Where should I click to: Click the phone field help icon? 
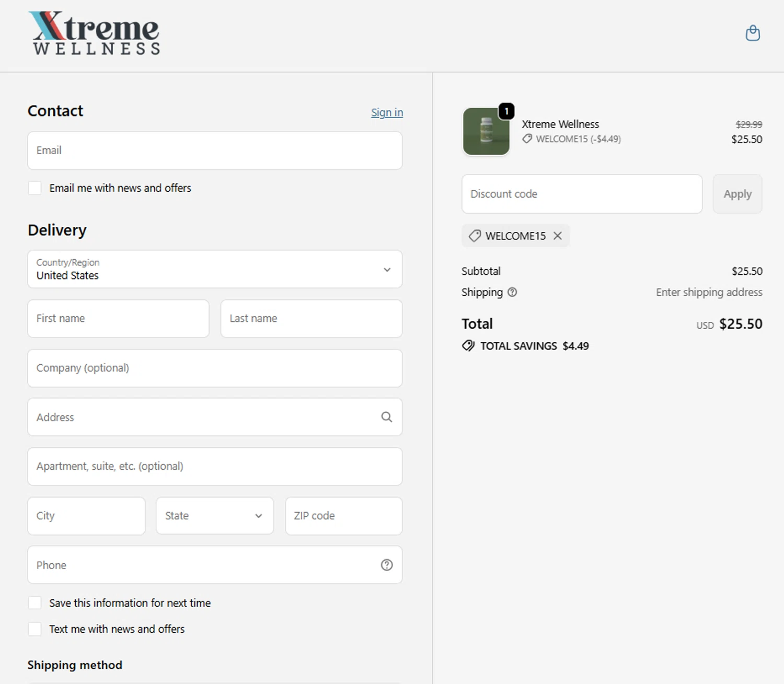click(x=387, y=565)
